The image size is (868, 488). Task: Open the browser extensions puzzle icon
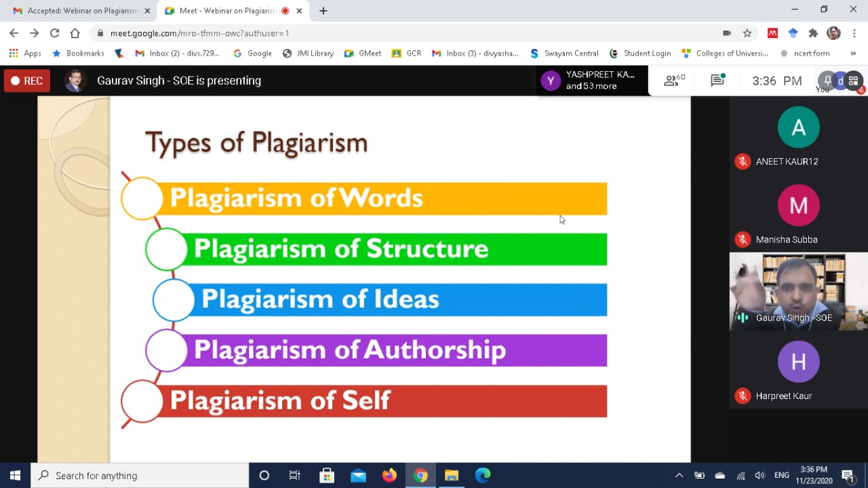click(x=813, y=33)
